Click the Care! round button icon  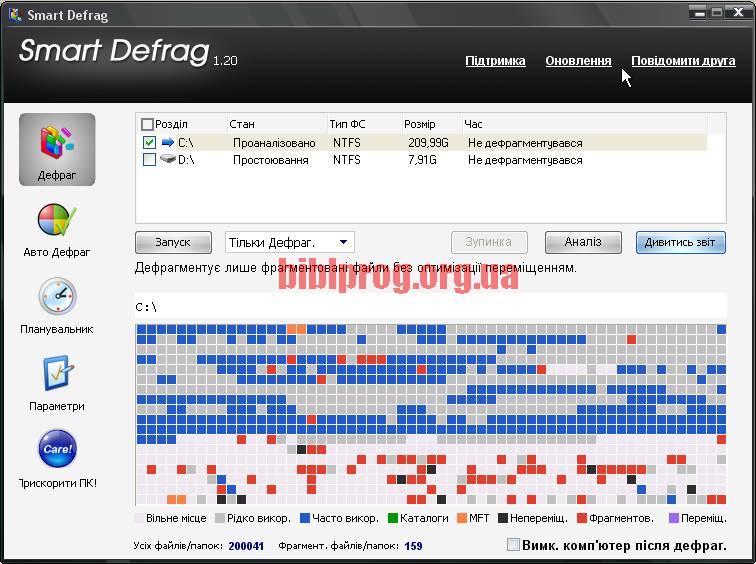pyautogui.click(x=57, y=449)
